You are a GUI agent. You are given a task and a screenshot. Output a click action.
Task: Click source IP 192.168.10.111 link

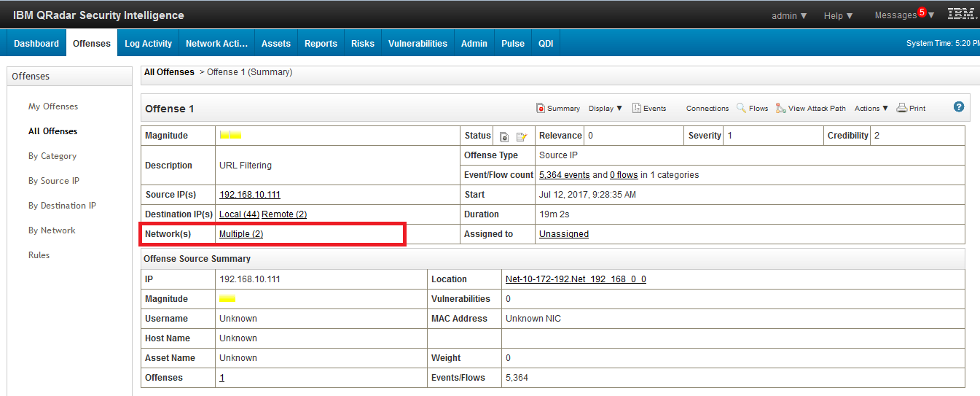249,195
